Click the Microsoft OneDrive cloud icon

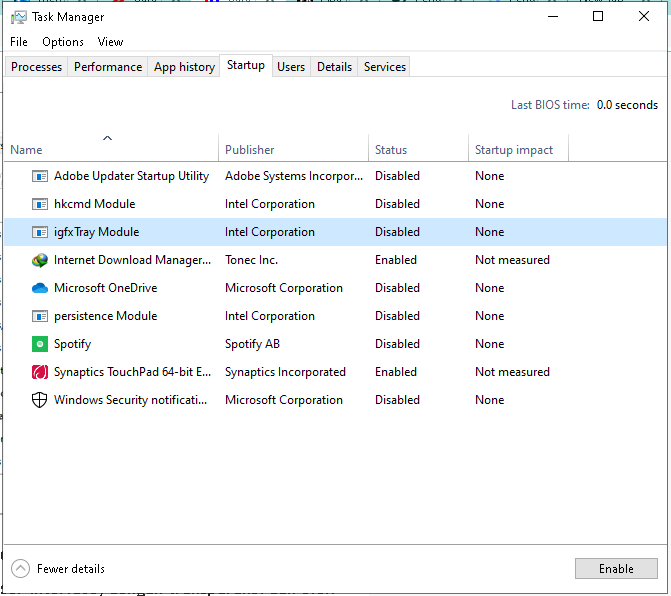tap(40, 288)
